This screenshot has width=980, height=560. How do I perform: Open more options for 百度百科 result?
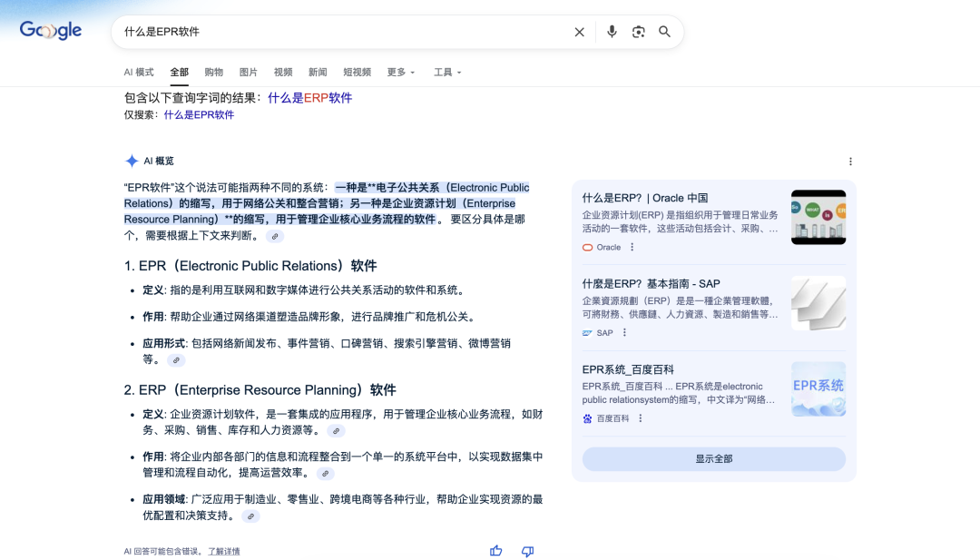point(640,418)
